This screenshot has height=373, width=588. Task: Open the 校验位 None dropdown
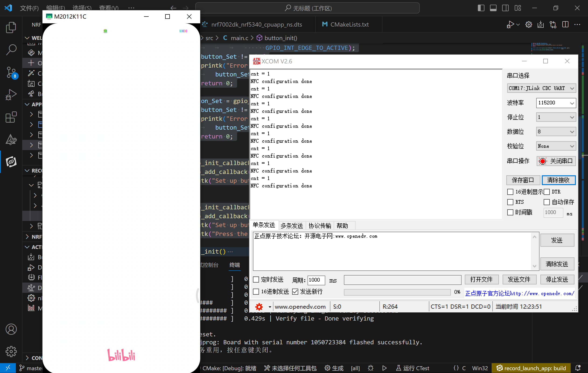(x=556, y=146)
